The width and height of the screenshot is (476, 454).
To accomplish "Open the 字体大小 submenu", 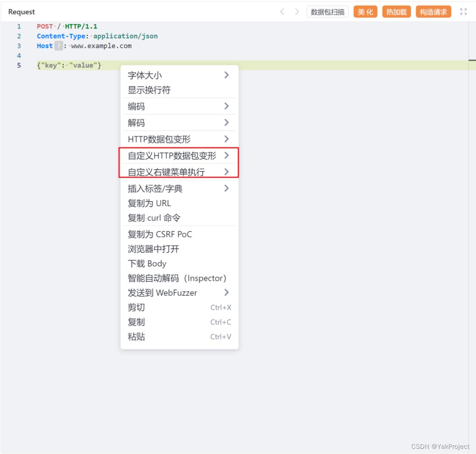I will coord(179,75).
